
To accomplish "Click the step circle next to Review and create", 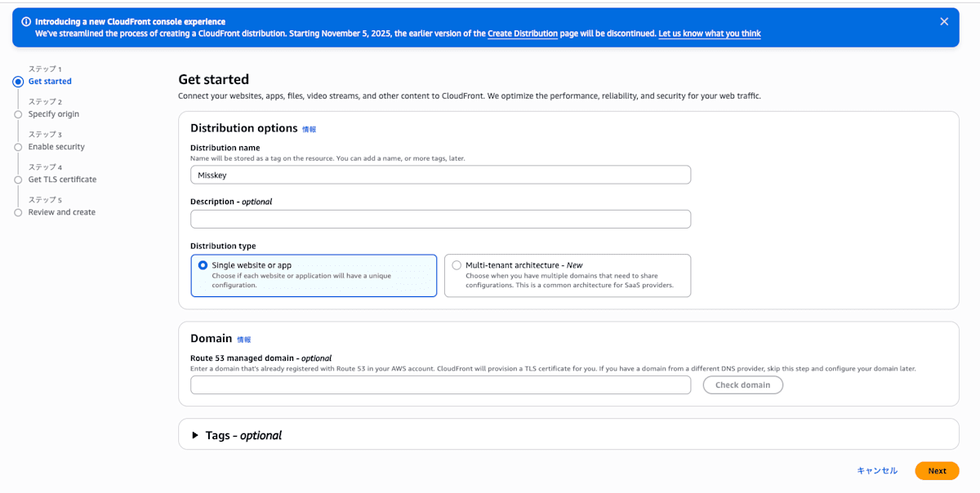I will (x=17, y=211).
